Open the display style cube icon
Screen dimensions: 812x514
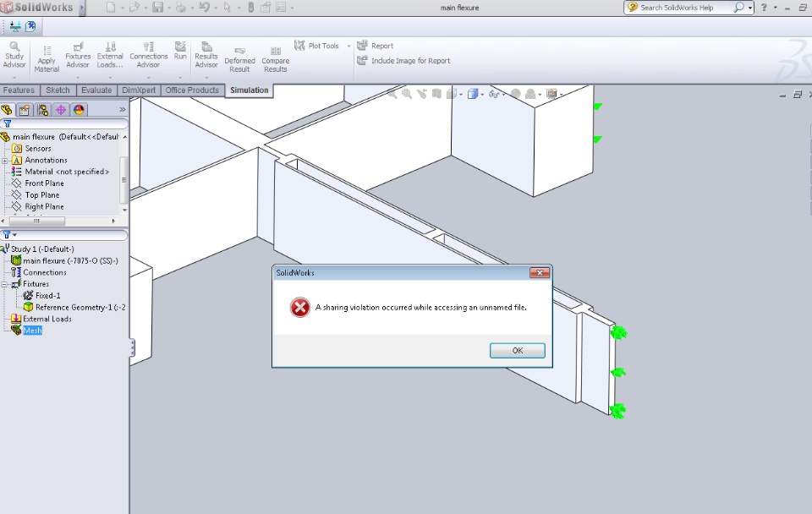click(x=472, y=94)
